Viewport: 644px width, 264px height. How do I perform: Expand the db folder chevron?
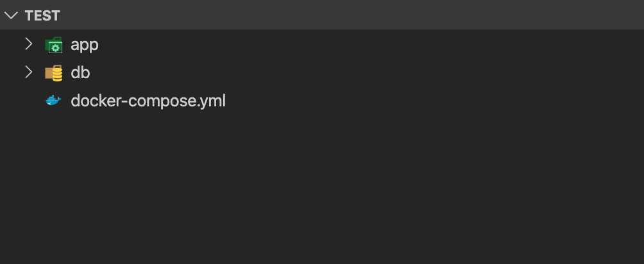[28, 72]
